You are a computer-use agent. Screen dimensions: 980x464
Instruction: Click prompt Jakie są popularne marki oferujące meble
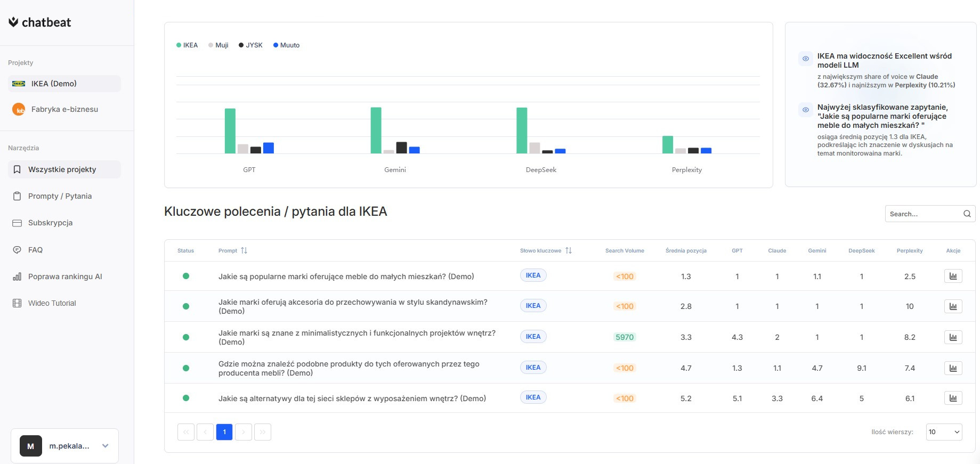tap(346, 276)
